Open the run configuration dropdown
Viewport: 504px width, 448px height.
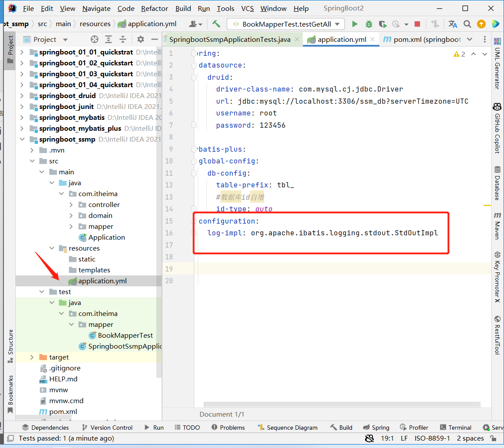(x=336, y=24)
